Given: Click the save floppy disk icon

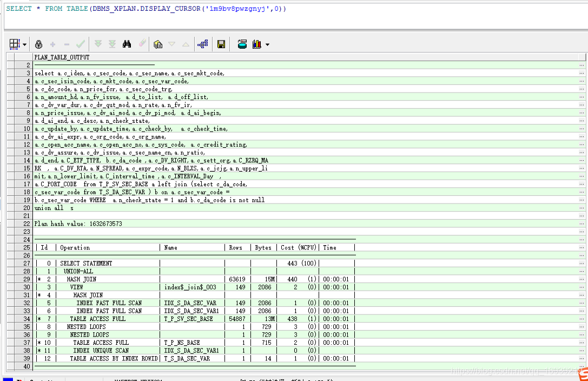Looking at the screenshot, I should tap(221, 44).
